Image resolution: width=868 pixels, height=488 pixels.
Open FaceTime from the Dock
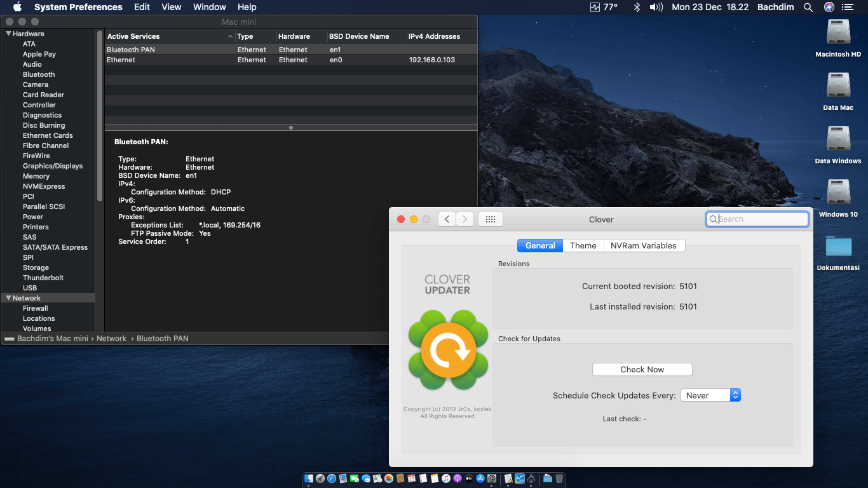coord(355,478)
